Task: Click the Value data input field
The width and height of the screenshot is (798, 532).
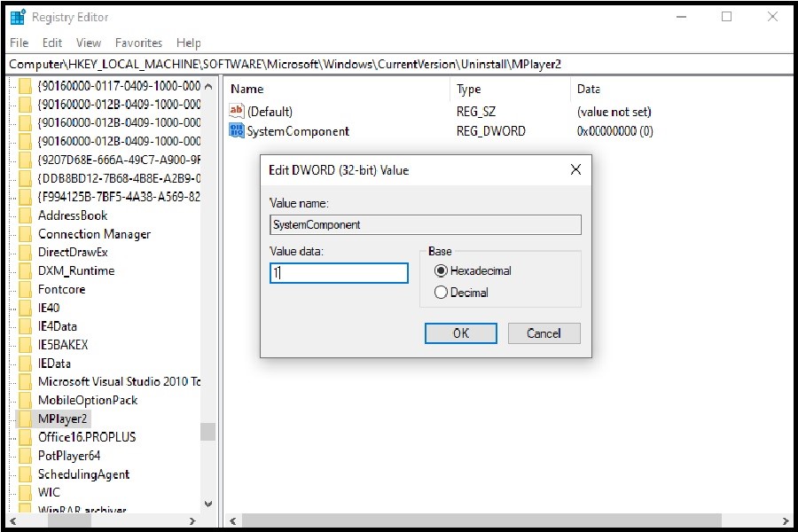Action: (339, 274)
